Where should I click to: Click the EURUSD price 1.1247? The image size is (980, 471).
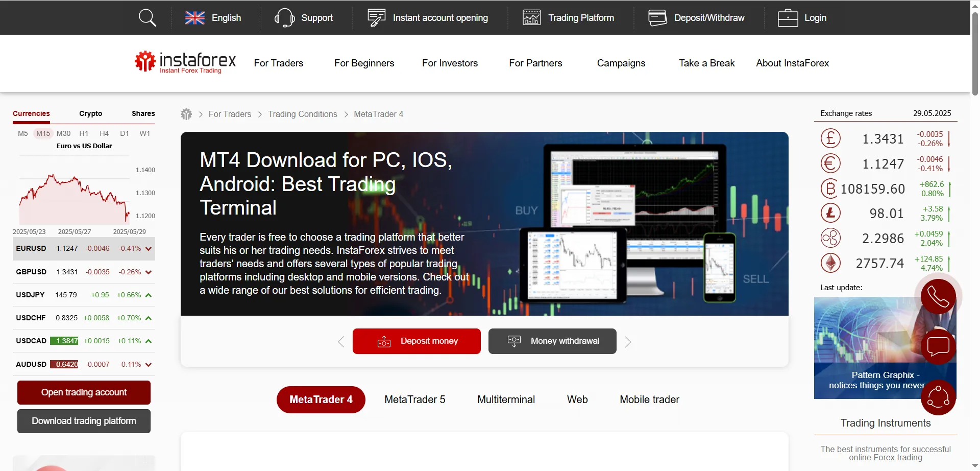pos(67,249)
